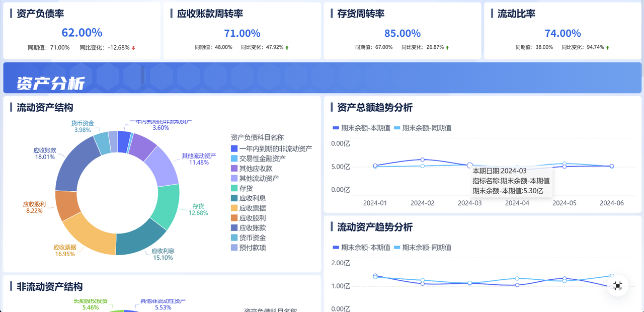Viewport: 644px width, 312px height.
Task: Click 存货 12.68% slice label
Action: [x=198, y=209]
